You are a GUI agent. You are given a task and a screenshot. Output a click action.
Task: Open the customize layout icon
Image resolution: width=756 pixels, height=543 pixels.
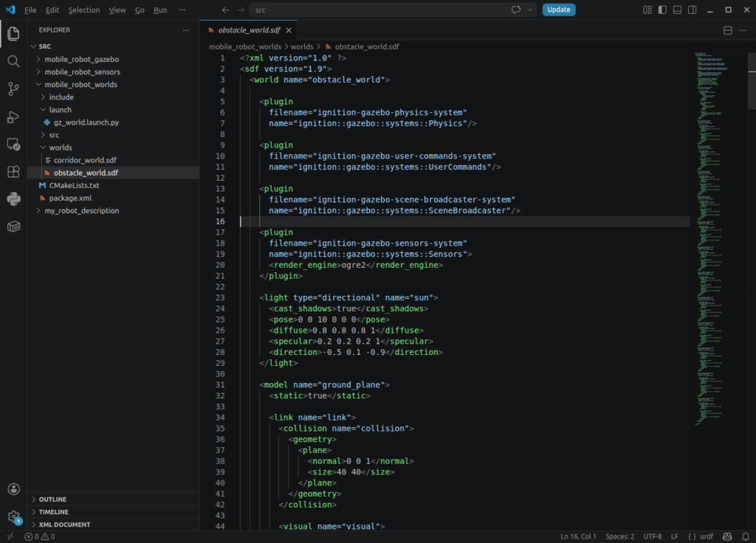coord(647,10)
